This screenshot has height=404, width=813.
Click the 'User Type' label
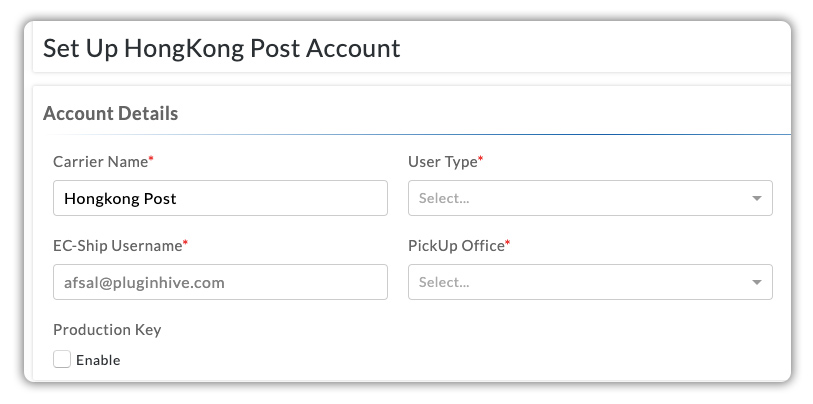click(x=442, y=161)
